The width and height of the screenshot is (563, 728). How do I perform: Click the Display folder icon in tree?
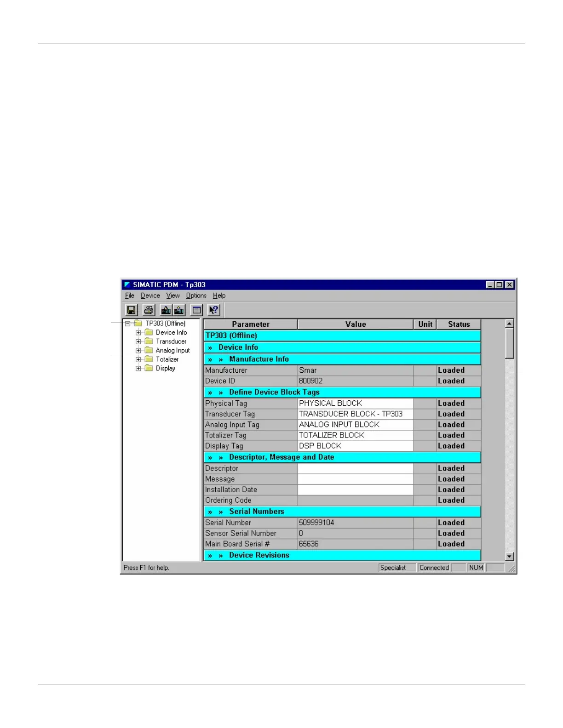point(149,368)
